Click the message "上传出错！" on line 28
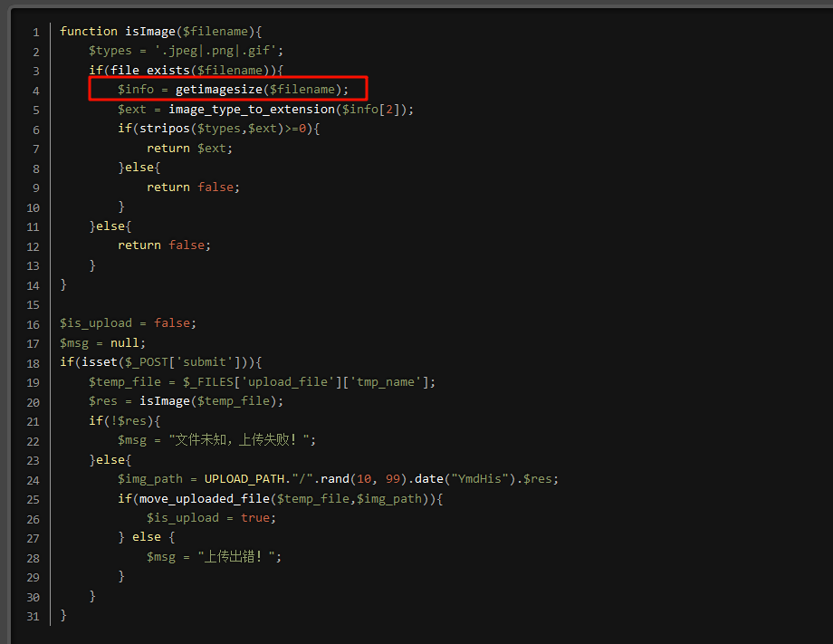833x644 pixels. click(x=236, y=557)
